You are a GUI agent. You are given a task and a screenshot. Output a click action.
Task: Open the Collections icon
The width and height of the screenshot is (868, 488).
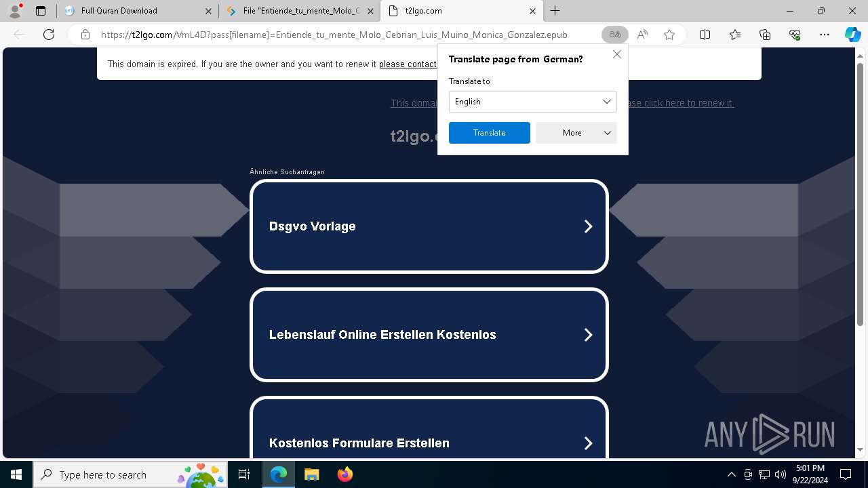click(765, 35)
